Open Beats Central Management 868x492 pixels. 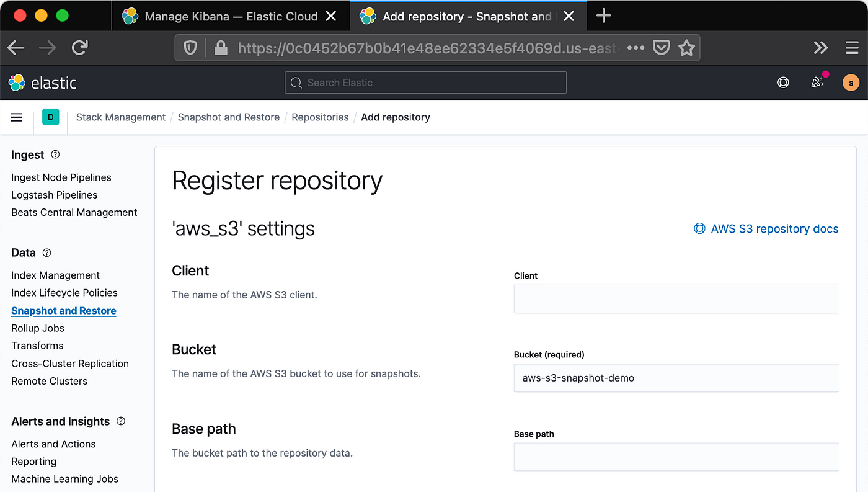tap(74, 212)
